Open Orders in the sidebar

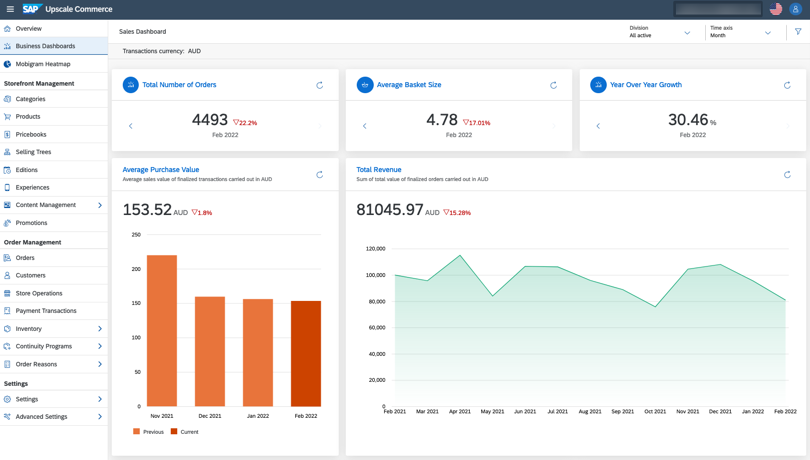tap(54, 257)
